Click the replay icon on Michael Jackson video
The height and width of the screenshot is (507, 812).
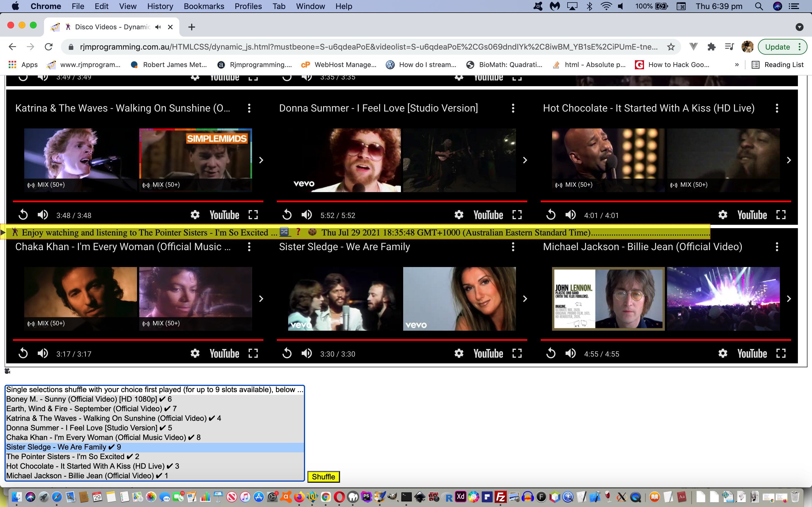click(x=551, y=353)
